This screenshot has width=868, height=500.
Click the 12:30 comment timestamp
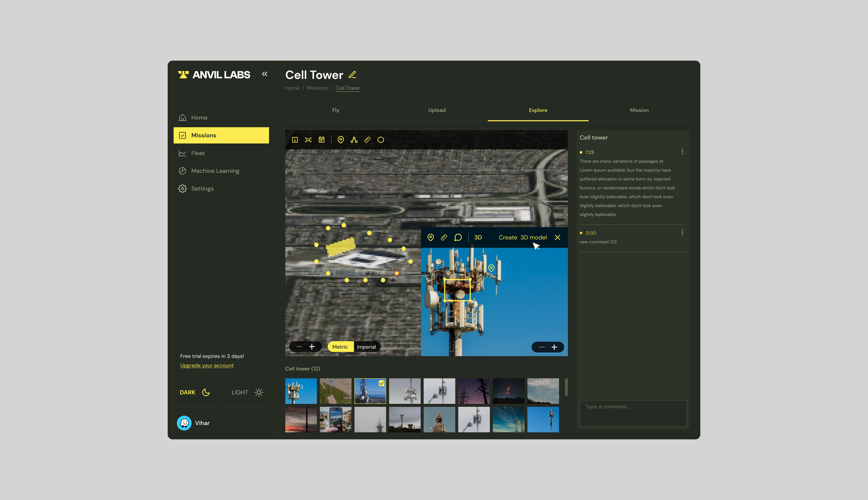click(591, 233)
